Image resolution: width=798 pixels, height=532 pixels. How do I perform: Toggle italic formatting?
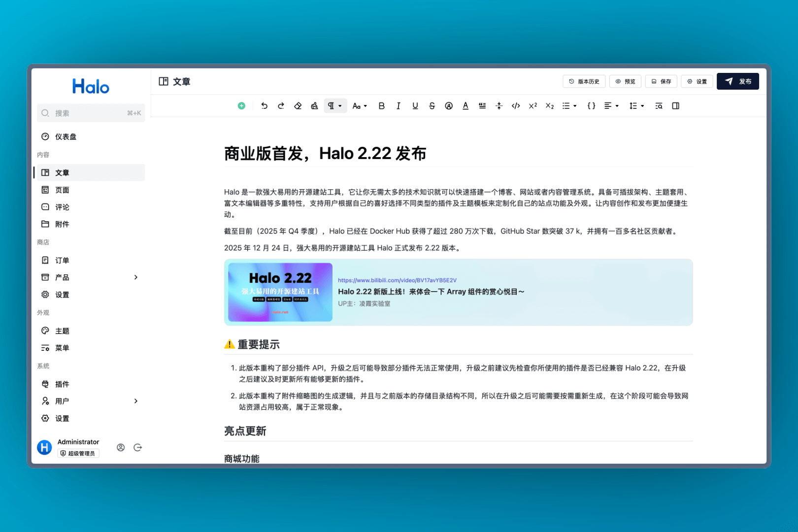(x=398, y=106)
